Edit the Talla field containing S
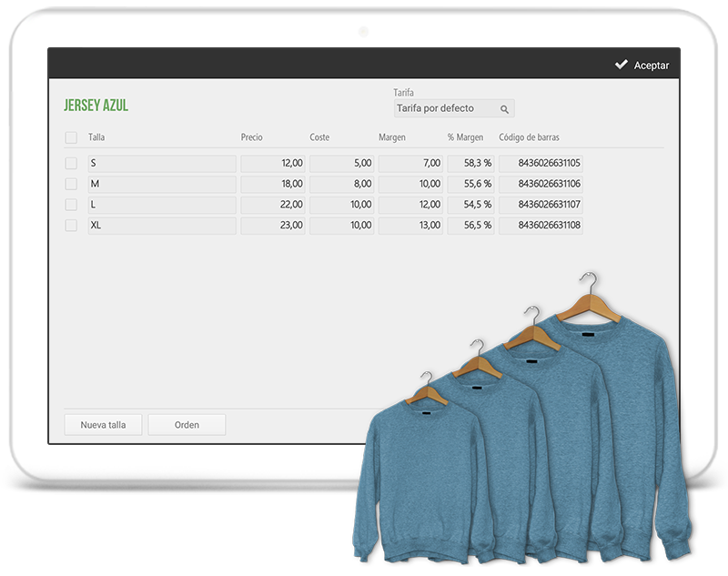 tap(161, 164)
